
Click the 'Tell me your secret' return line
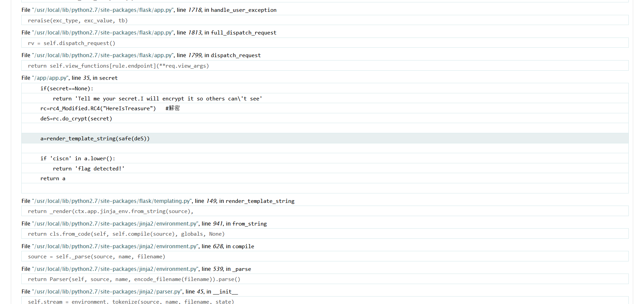coord(325,98)
